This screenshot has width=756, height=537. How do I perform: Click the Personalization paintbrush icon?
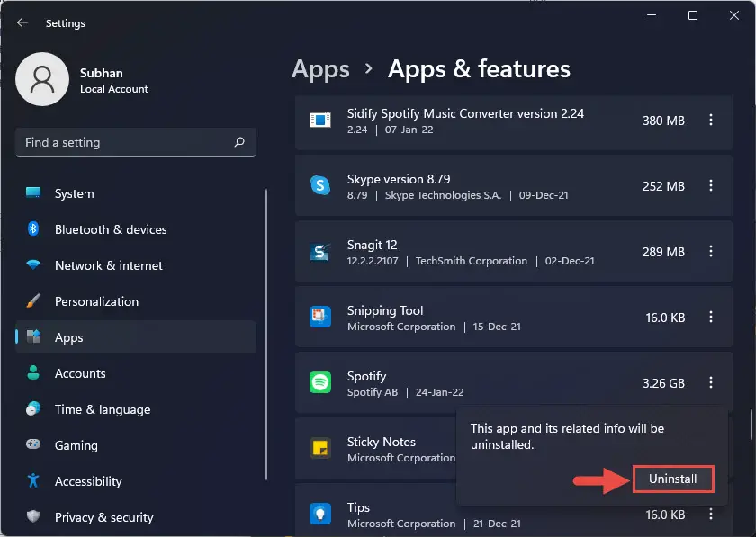tap(33, 300)
